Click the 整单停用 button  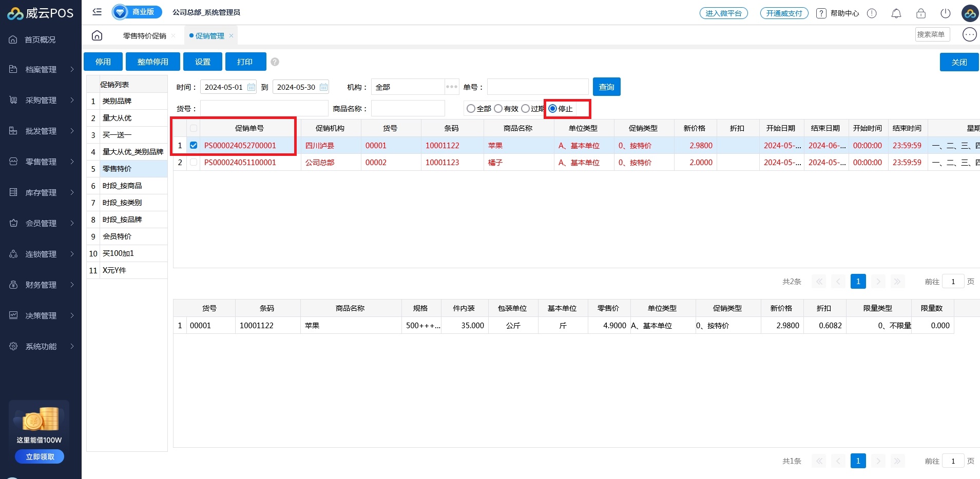tap(152, 62)
